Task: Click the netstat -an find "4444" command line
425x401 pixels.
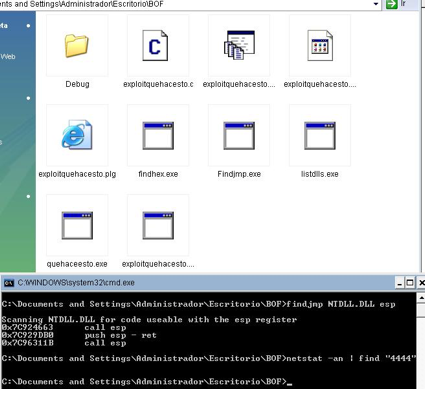Action: 209,358
